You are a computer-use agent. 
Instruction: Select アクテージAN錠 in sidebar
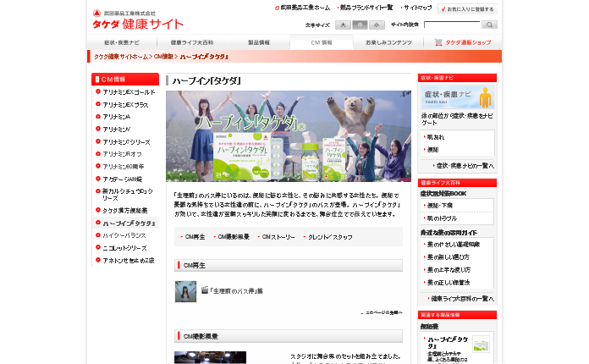(123, 179)
